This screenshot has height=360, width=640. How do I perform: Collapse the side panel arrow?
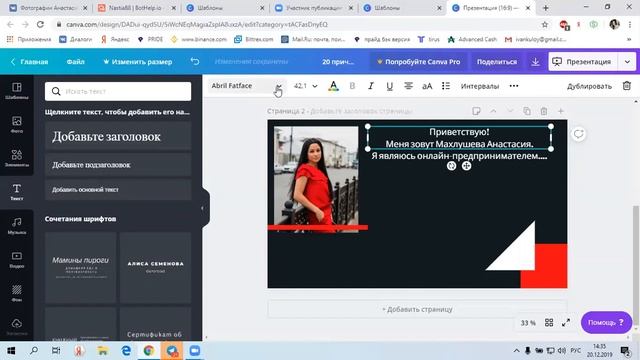pos(202,208)
